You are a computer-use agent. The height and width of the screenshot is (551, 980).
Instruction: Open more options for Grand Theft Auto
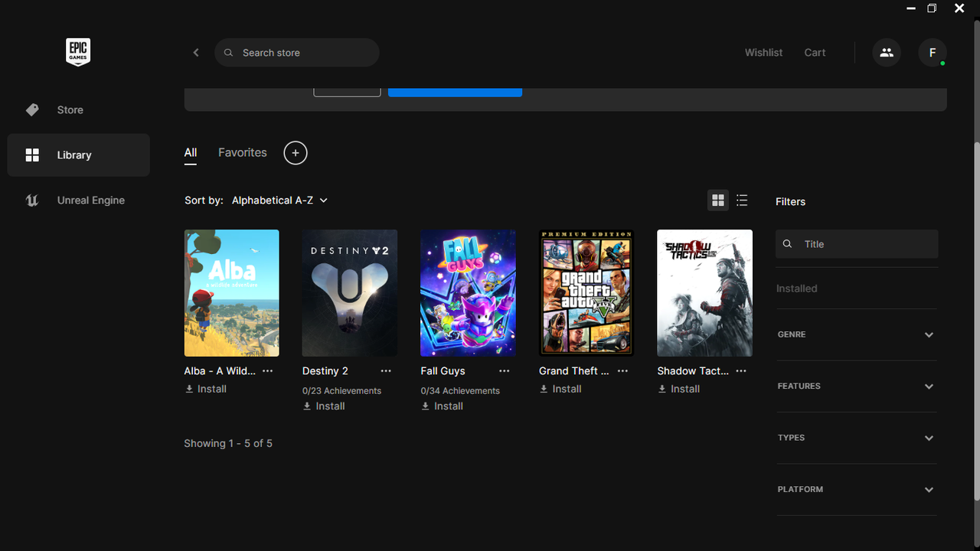tap(622, 371)
